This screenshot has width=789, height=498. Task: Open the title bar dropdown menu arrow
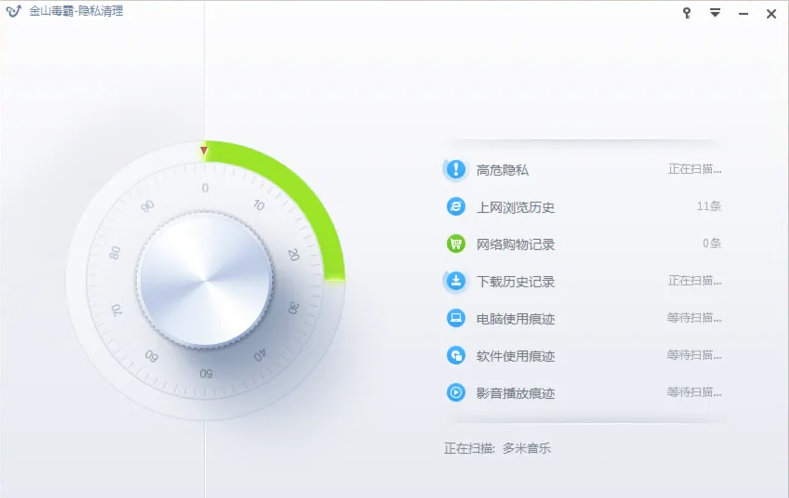click(x=715, y=13)
